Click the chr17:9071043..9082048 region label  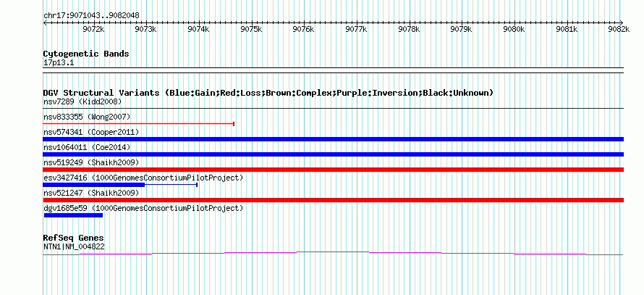click(x=91, y=16)
